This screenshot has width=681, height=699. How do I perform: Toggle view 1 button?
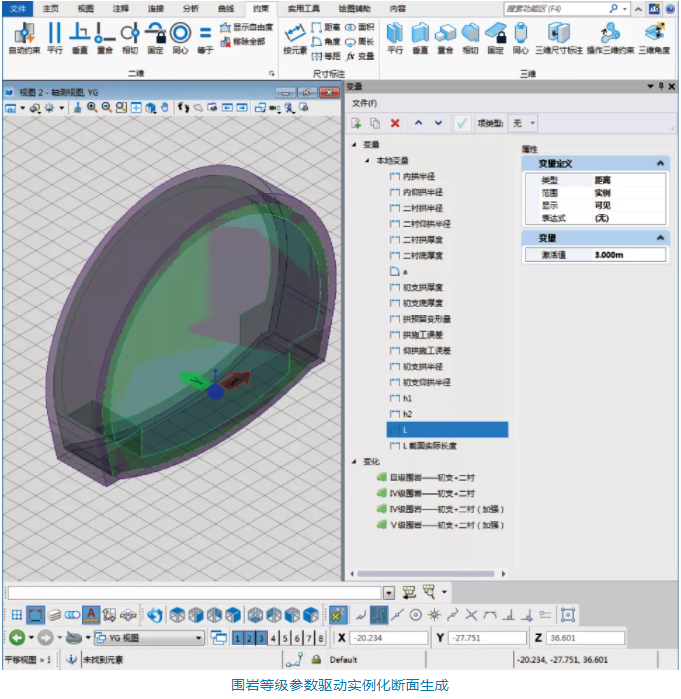[x=238, y=638]
